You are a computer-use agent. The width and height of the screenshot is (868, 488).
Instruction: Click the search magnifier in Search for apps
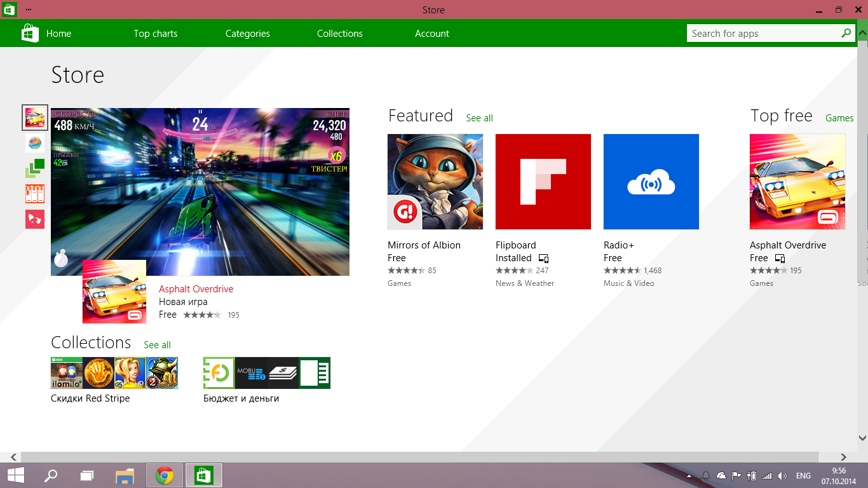pos(846,33)
